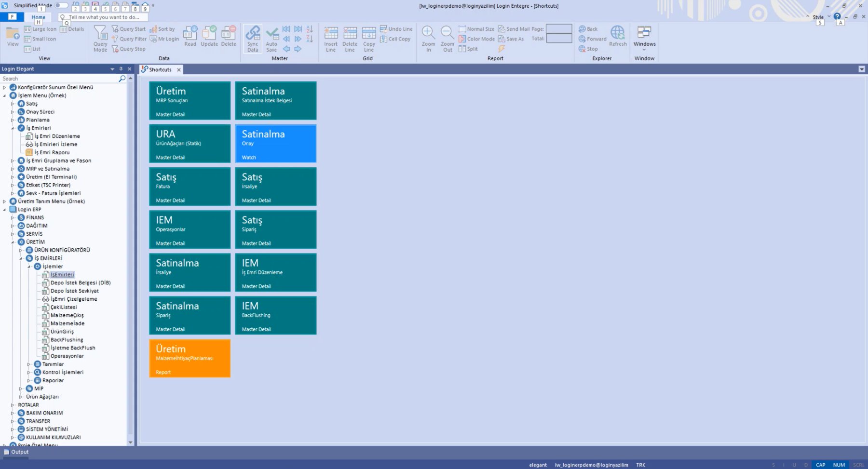Click the 'Tell me what you want to do' box
868x469 pixels.
coord(104,17)
